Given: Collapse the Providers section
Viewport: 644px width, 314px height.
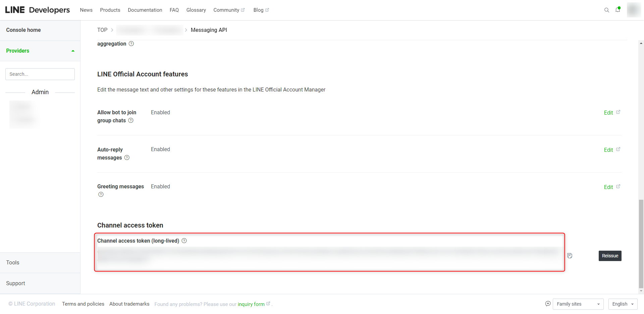Looking at the screenshot, I should 40,51.
